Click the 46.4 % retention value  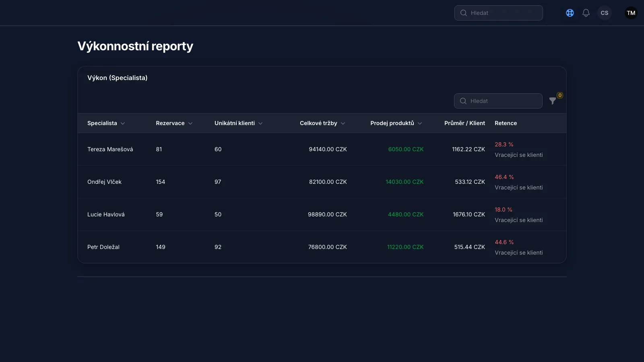click(504, 177)
